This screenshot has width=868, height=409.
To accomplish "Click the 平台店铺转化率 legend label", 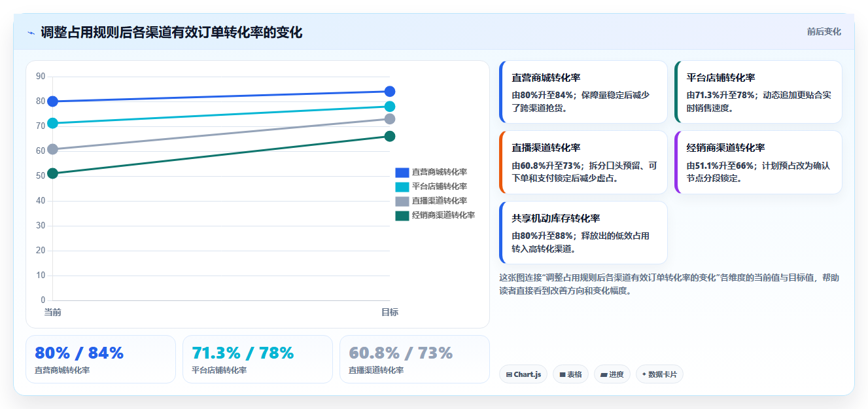I will (x=440, y=187).
